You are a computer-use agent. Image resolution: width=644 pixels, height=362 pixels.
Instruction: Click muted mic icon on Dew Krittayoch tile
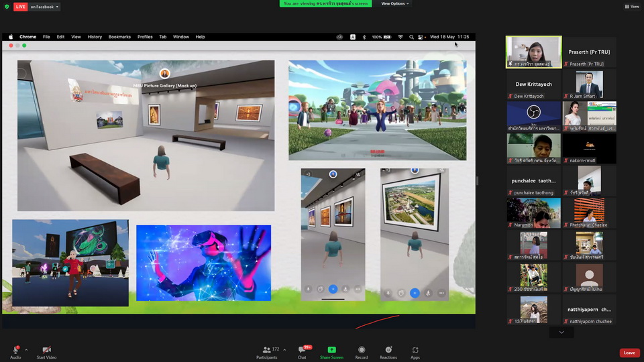(510, 96)
